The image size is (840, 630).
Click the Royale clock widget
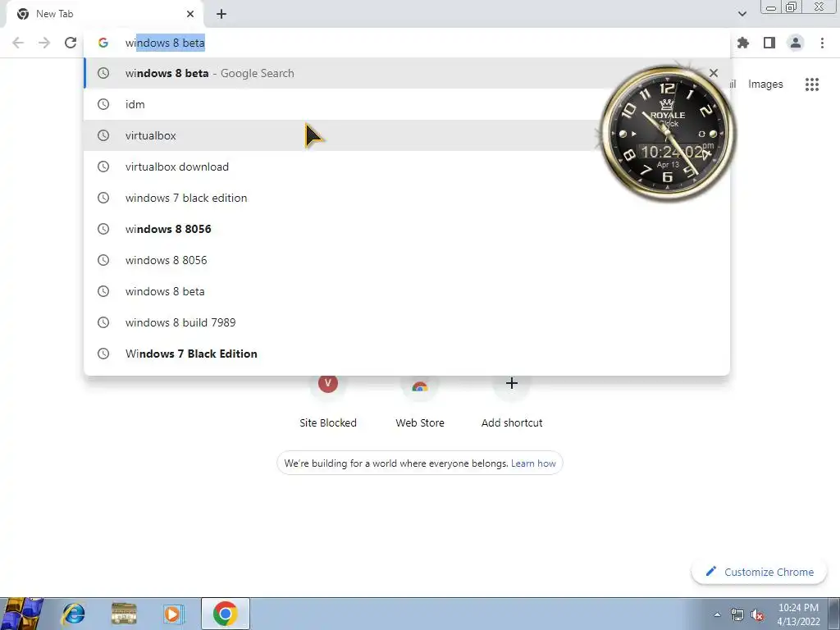667,134
